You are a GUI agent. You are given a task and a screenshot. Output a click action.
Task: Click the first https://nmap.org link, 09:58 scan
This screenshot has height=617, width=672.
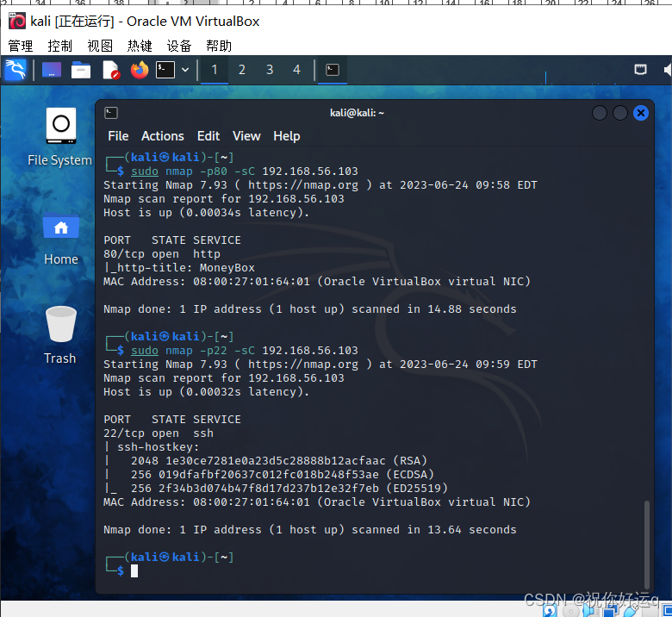[x=303, y=185]
